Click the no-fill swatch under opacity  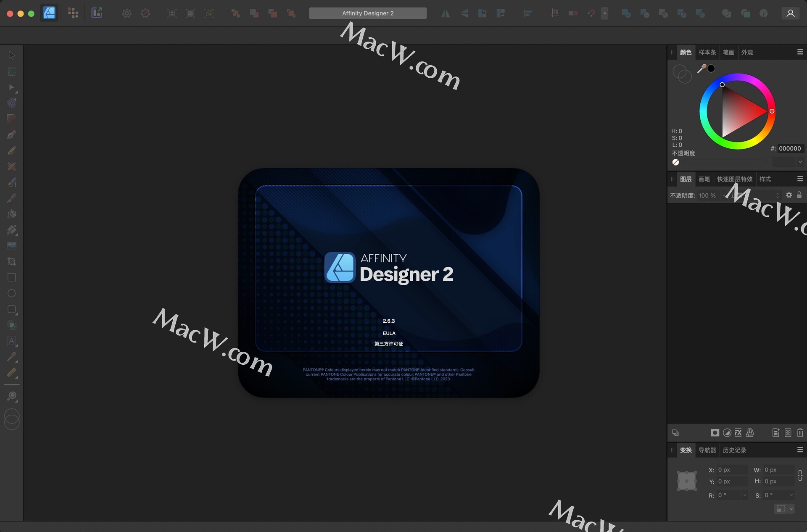[x=675, y=162]
